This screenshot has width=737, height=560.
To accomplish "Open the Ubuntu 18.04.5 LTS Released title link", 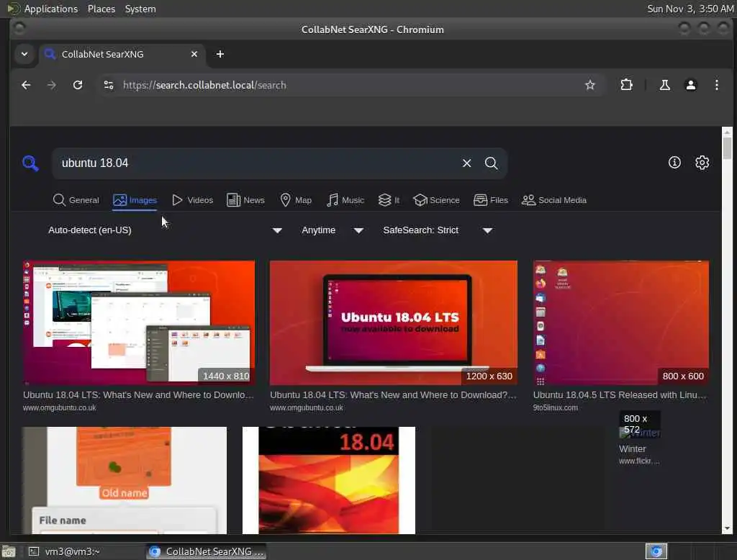I will coord(620,395).
